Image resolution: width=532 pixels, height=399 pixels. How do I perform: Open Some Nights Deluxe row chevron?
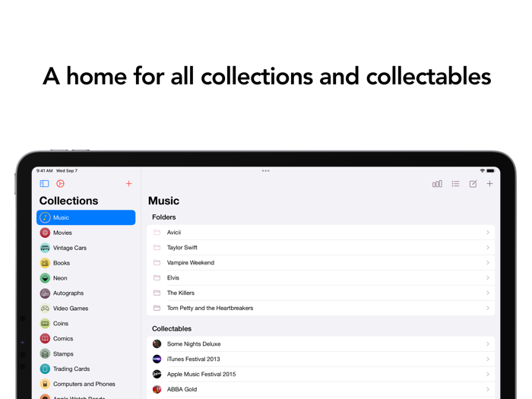coord(488,344)
